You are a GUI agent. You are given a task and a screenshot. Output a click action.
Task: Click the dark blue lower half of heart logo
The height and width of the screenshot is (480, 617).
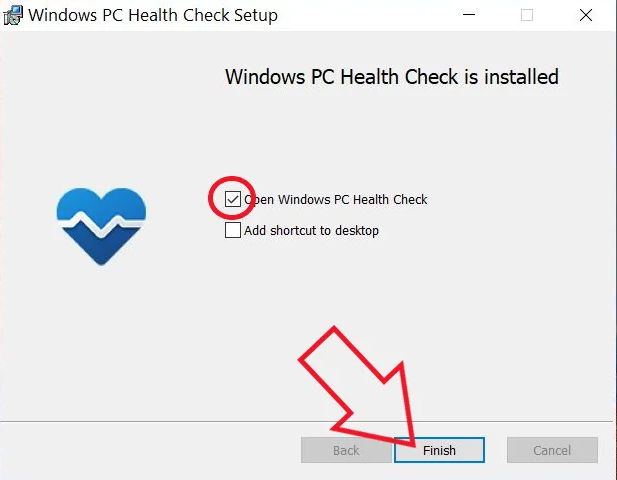tap(102, 245)
